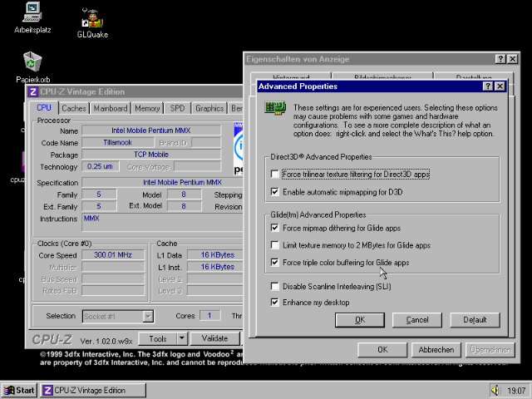532x399 pixels.
Task: Click the Specification field in CPU-Z
Action: tap(163, 183)
